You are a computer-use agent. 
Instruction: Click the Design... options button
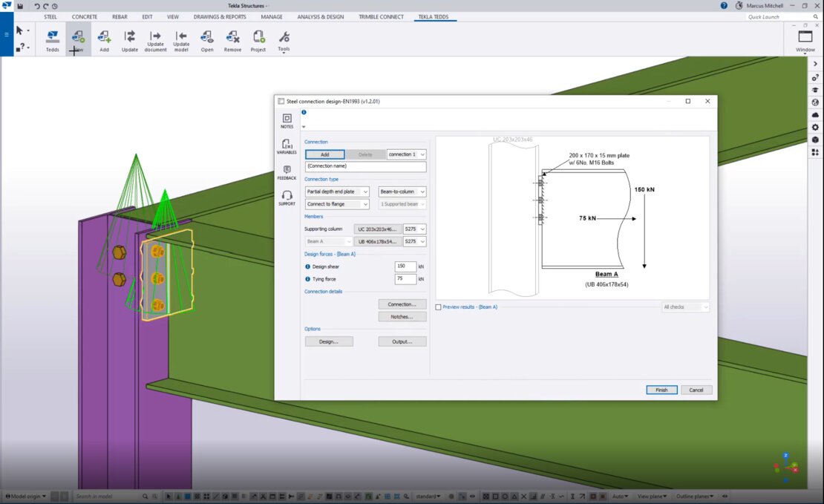click(329, 341)
